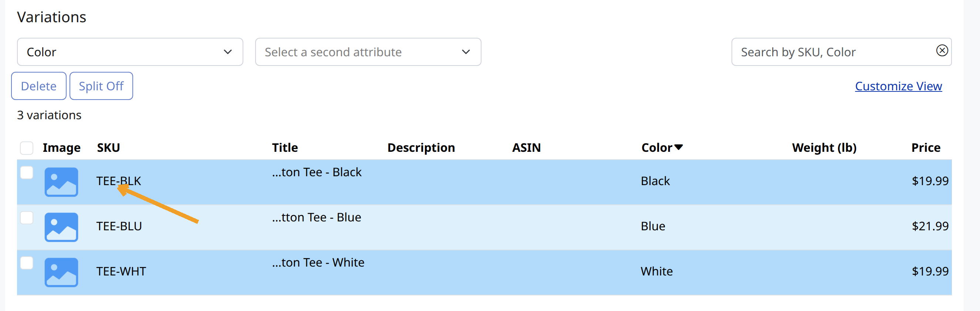Select the TEE-WHT SKU cell
This screenshot has height=311, width=980.
coord(121,271)
